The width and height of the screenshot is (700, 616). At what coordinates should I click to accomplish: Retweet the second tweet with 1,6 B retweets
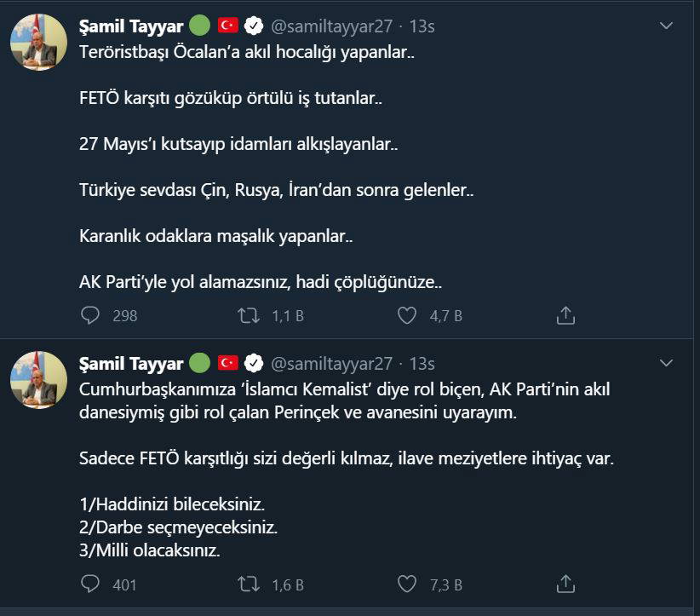(x=248, y=584)
